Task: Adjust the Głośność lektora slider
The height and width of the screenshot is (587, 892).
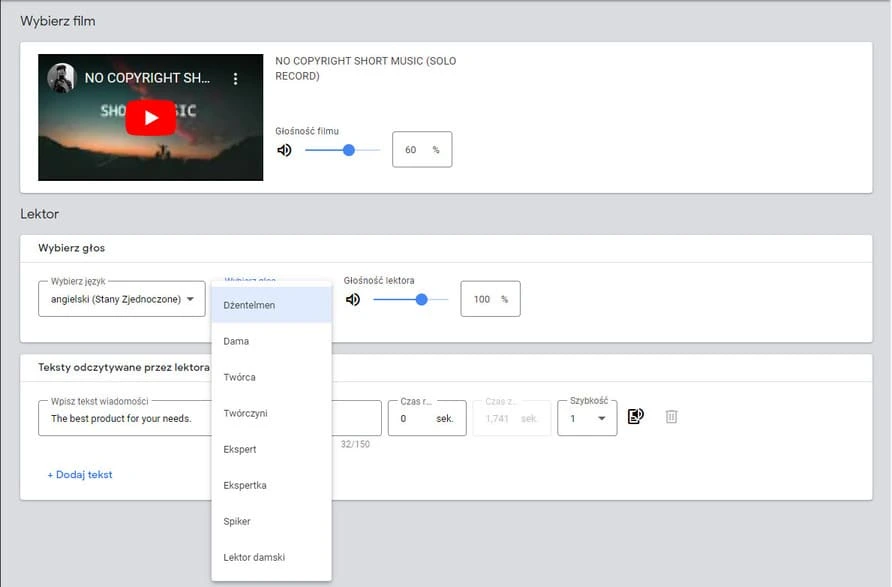Action: pyautogui.click(x=420, y=299)
